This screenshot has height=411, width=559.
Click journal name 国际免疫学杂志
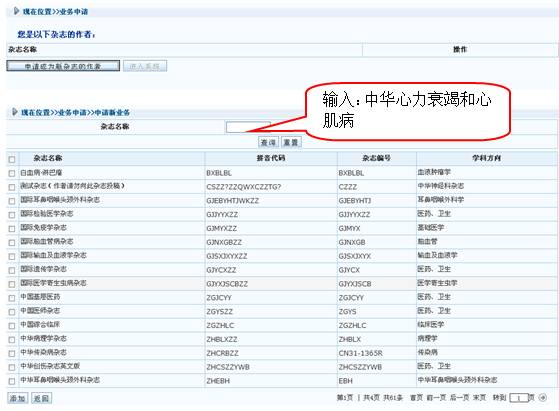point(43,227)
